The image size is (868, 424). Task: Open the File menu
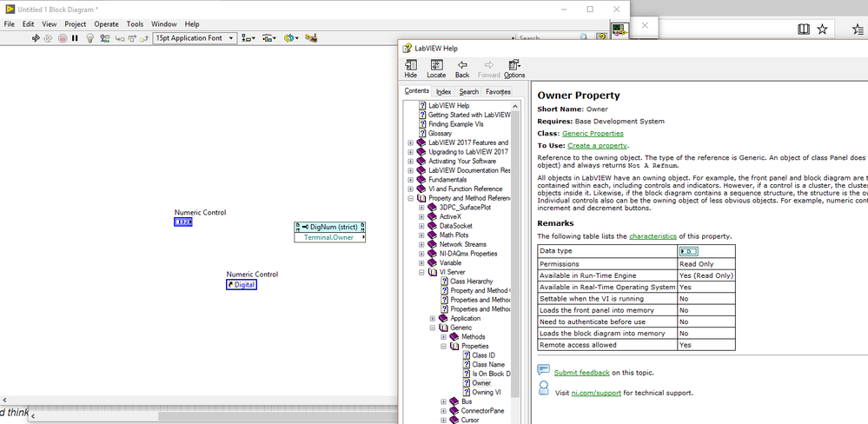pos(9,24)
